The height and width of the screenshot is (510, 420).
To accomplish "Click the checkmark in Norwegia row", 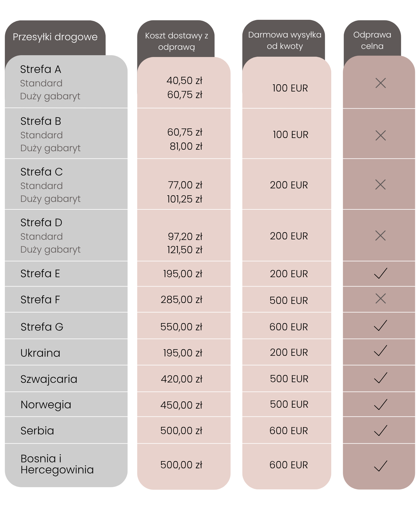I will point(380,404).
